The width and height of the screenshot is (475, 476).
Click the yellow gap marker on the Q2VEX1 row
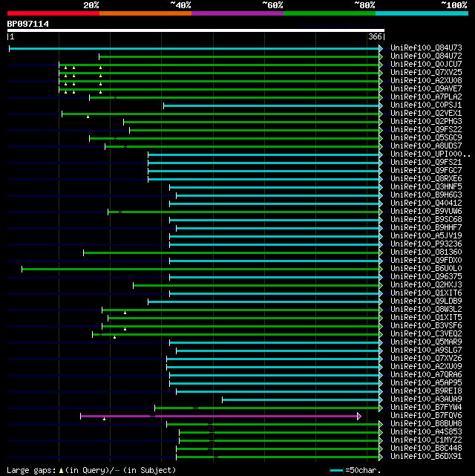coord(88,117)
